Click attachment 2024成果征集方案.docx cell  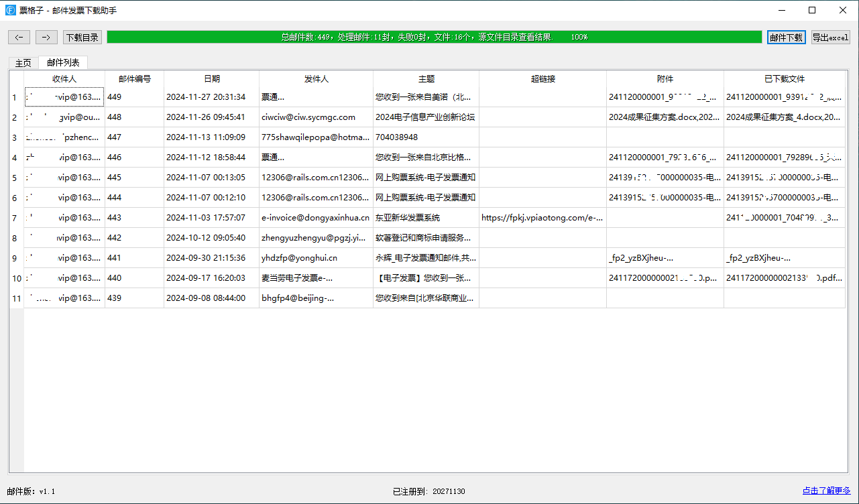point(665,117)
